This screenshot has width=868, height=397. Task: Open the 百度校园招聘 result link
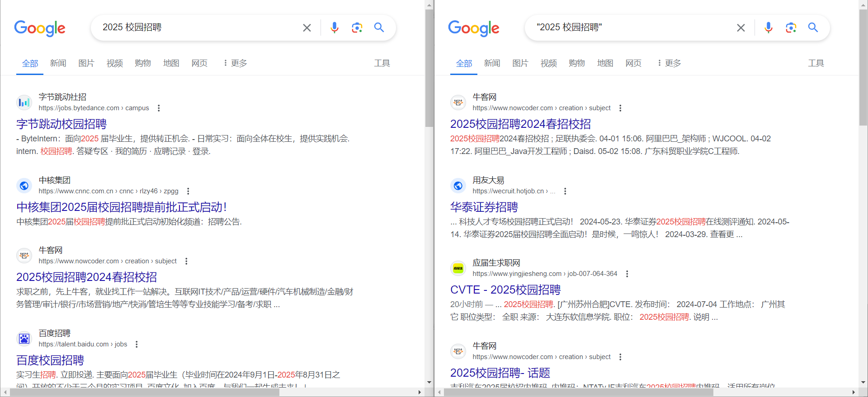click(x=50, y=360)
